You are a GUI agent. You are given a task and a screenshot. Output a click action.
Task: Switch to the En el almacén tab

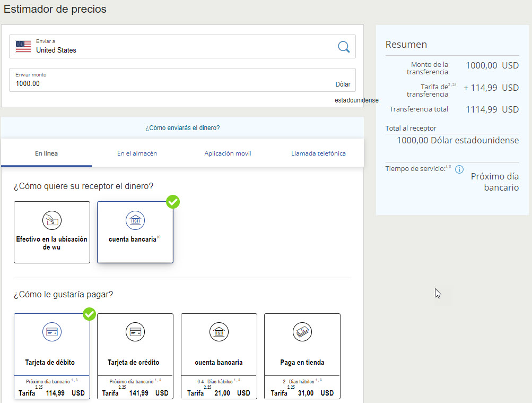[137, 153]
